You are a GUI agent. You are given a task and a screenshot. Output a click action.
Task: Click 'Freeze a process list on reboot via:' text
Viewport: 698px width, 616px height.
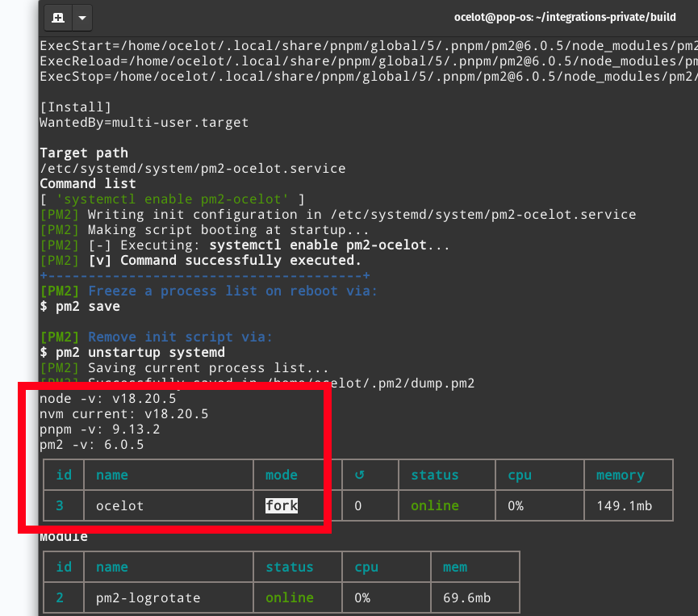[x=232, y=291]
